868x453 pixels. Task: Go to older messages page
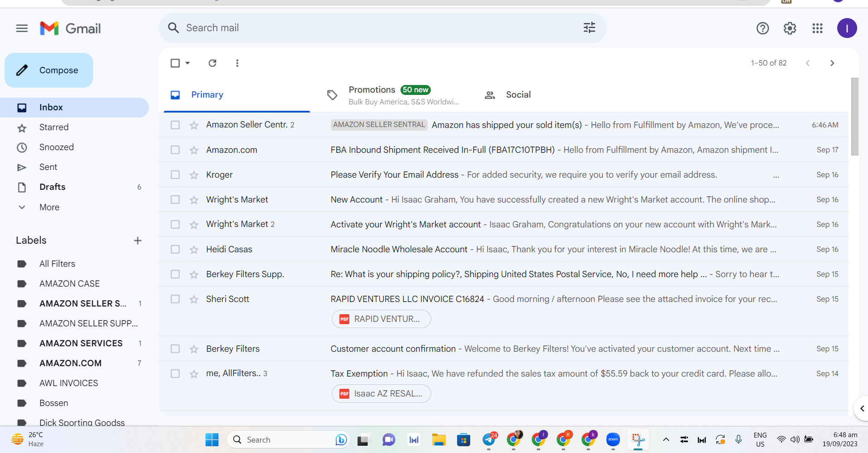832,63
